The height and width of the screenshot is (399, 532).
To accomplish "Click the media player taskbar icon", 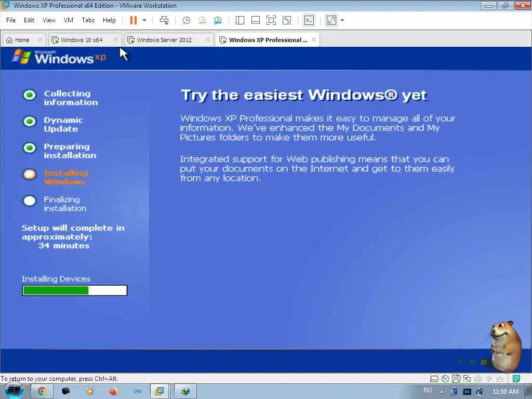I will click(x=90, y=392).
